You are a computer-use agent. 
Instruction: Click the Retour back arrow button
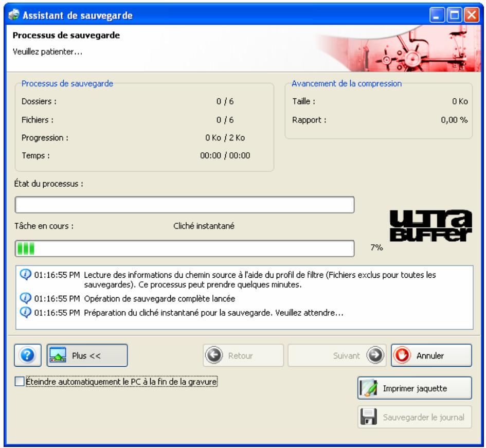click(243, 355)
